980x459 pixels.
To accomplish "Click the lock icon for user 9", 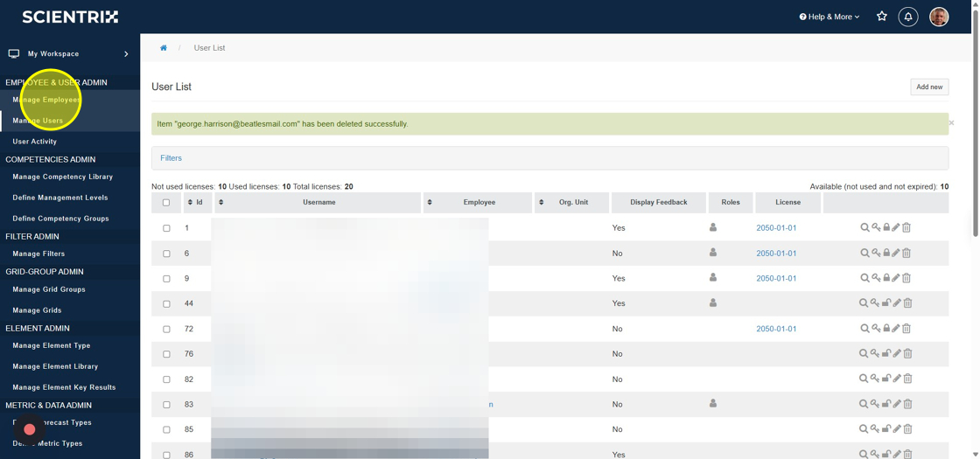I will tap(886, 278).
